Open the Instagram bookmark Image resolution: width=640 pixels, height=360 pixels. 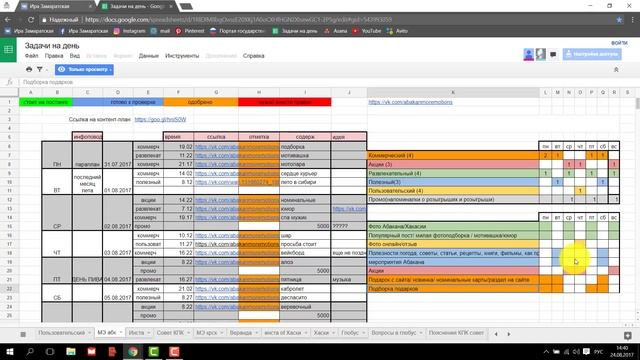129,31
